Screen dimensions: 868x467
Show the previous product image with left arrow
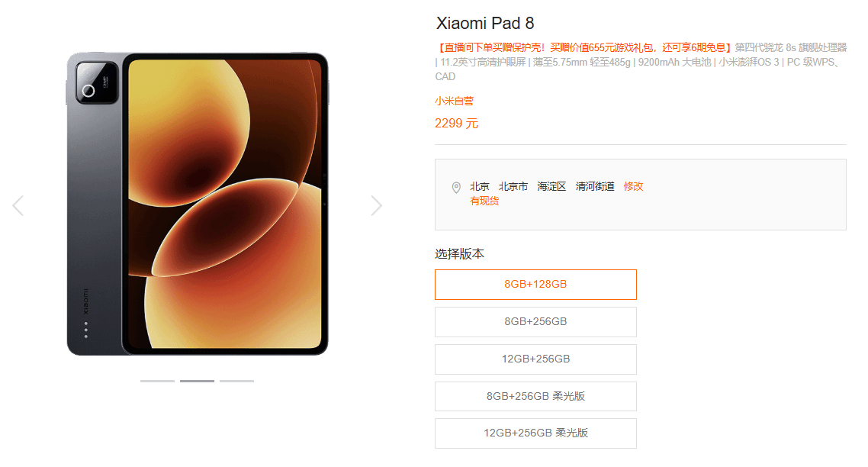(x=18, y=205)
